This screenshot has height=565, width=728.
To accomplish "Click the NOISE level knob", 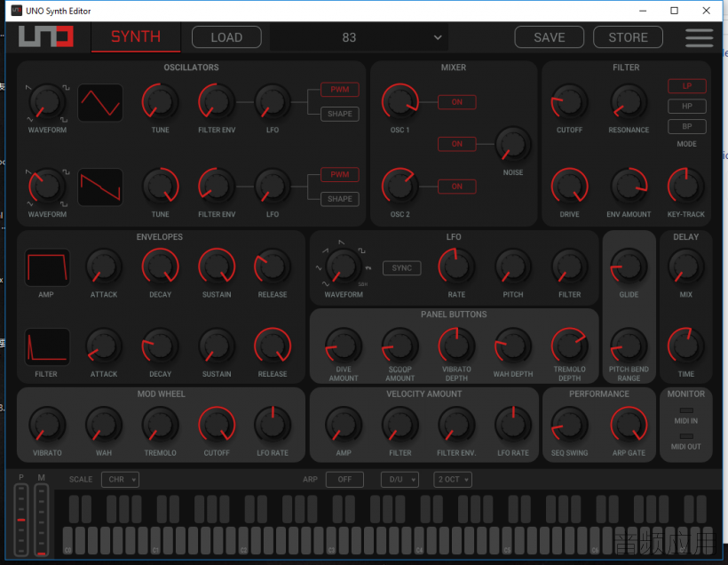I will pyautogui.click(x=512, y=145).
